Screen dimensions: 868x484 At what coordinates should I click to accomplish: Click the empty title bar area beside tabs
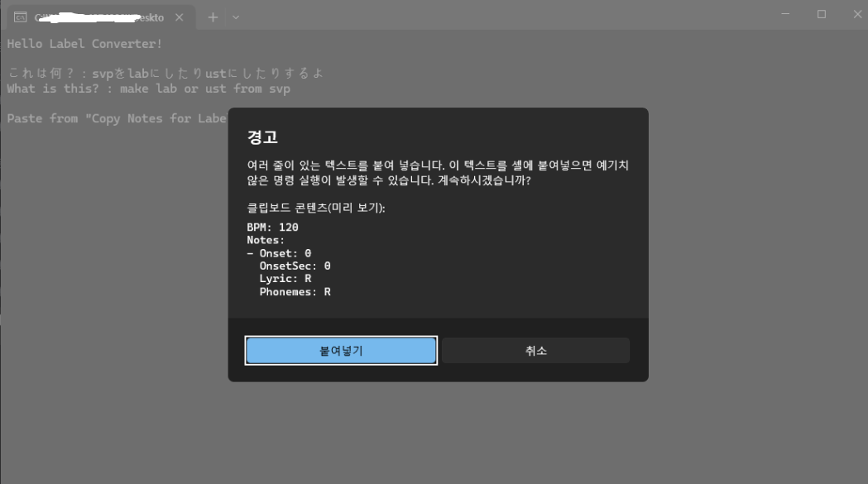tap(498, 16)
